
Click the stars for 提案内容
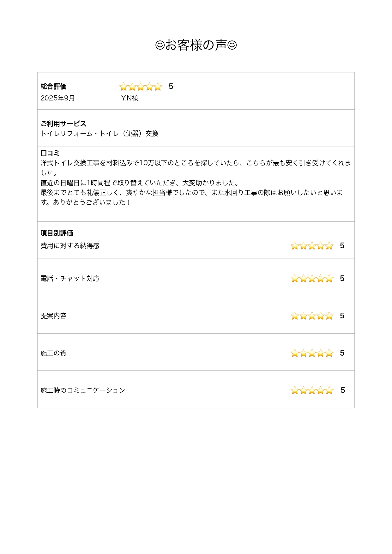pyautogui.click(x=312, y=316)
